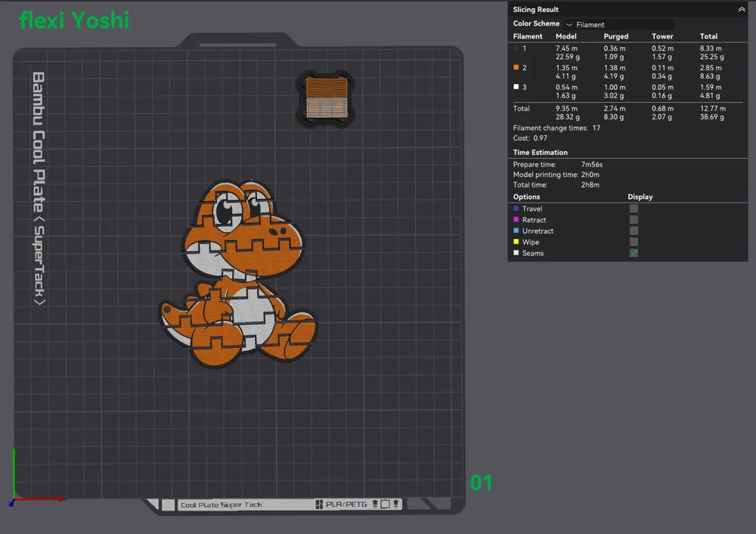Click the 38.69 g total weight

711,116
